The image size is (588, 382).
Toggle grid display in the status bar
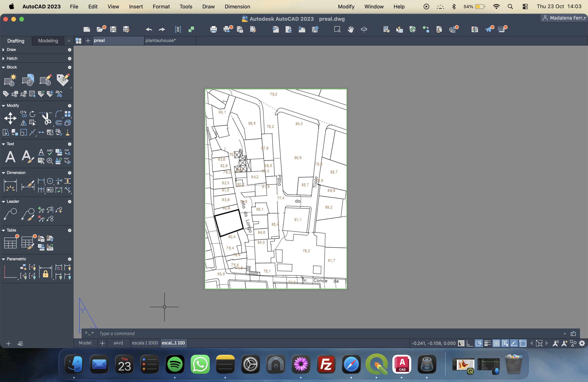(461, 343)
